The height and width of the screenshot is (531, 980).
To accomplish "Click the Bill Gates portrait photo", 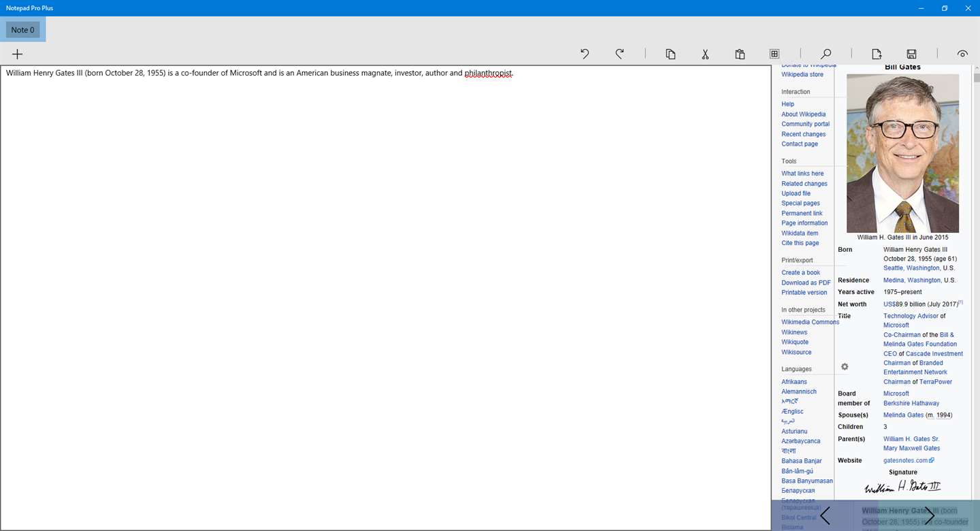I will coord(902,153).
